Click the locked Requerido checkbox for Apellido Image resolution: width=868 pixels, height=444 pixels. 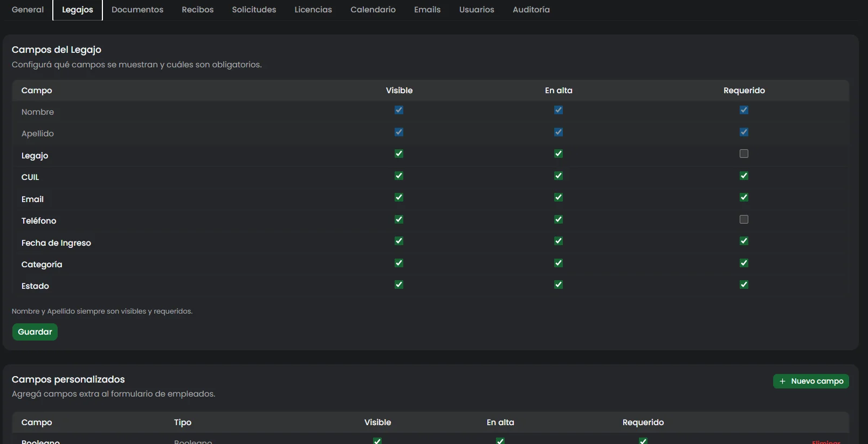(744, 132)
